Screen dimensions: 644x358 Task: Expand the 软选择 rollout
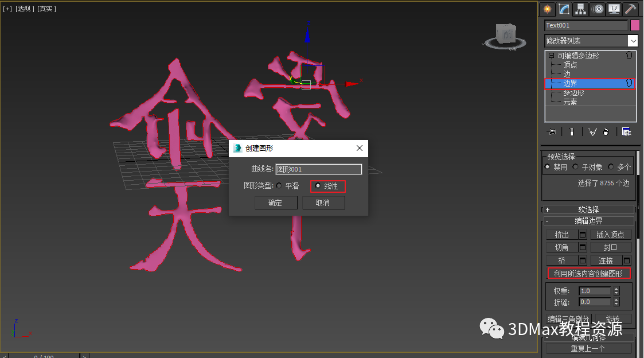pyautogui.click(x=588, y=209)
